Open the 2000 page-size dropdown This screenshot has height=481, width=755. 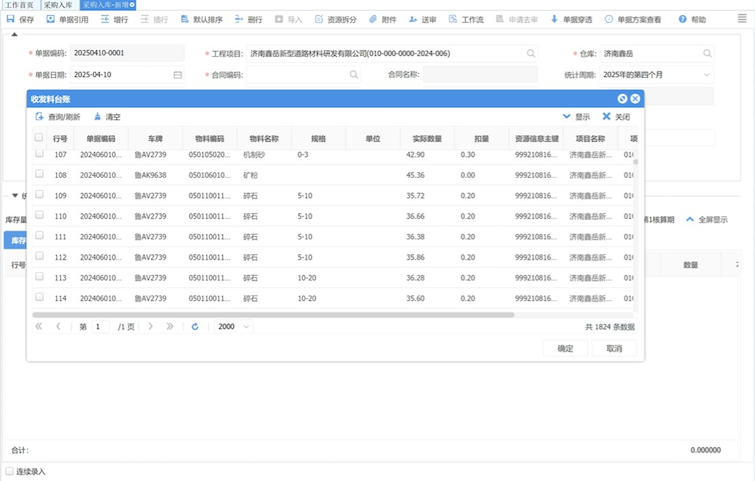(233, 326)
